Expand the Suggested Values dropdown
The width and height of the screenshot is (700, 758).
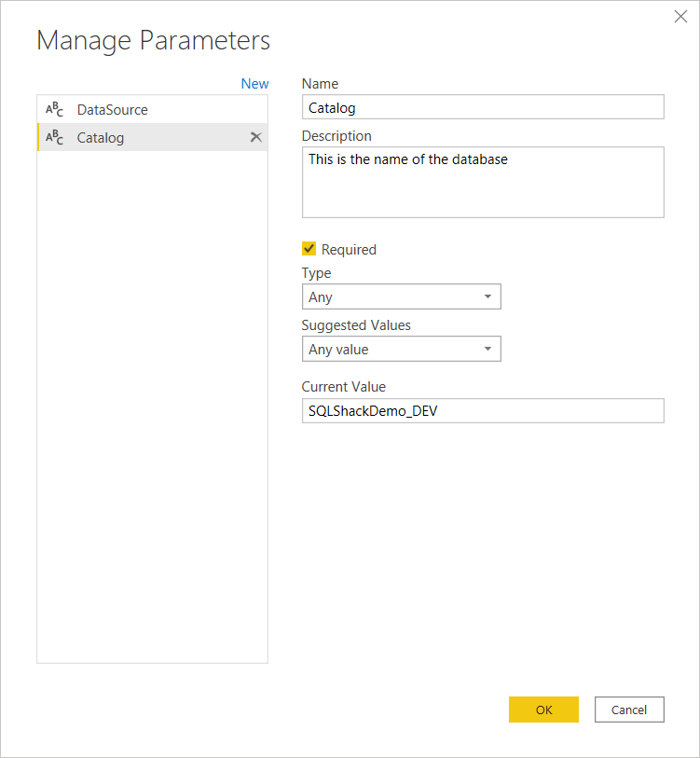click(401, 350)
